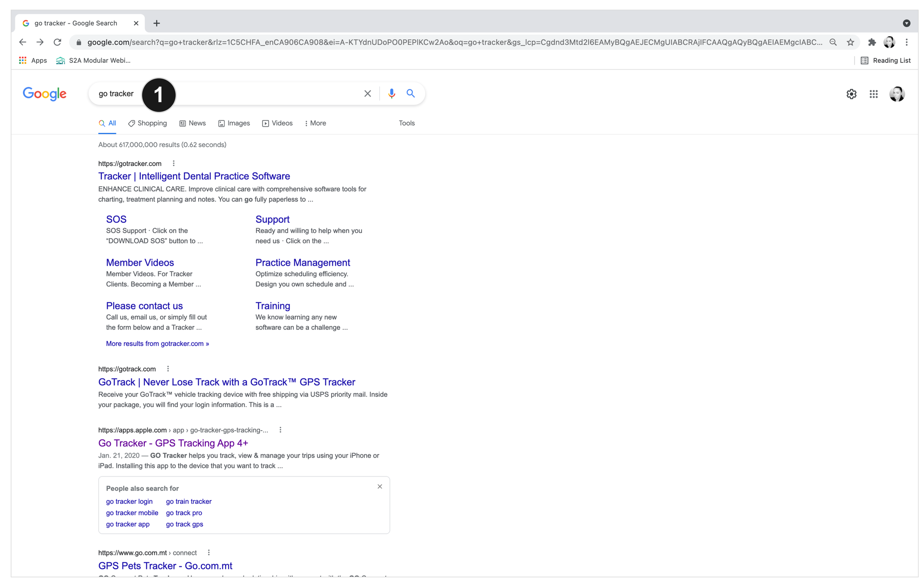Image resolution: width=924 pixels, height=587 pixels.
Task: Open the Reading List panel
Action: point(886,60)
